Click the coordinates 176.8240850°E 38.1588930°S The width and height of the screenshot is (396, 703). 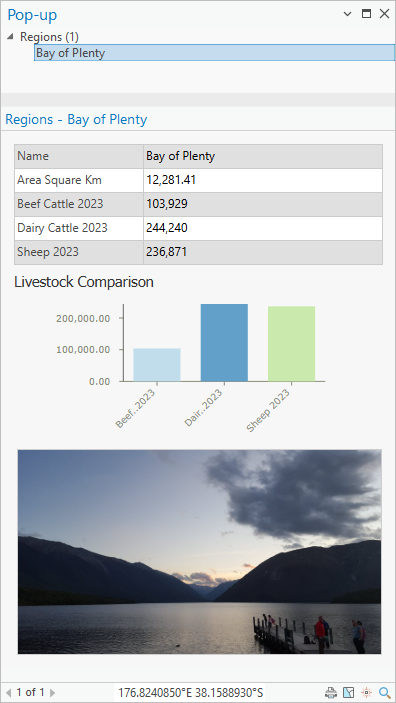(x=191, y=692)
